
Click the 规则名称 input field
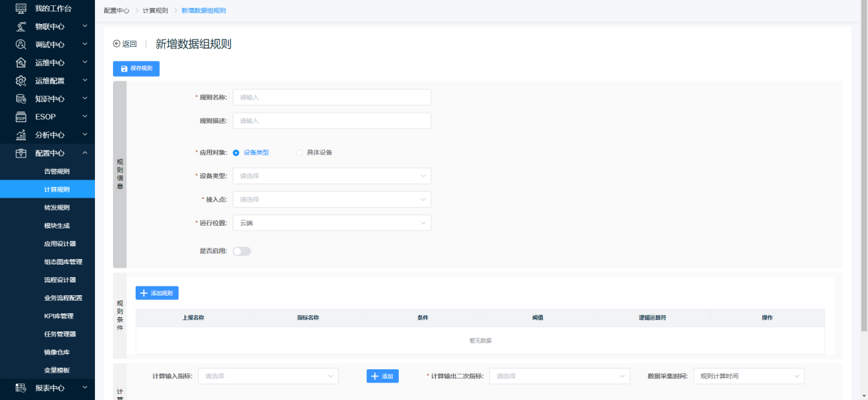point(331,97)
